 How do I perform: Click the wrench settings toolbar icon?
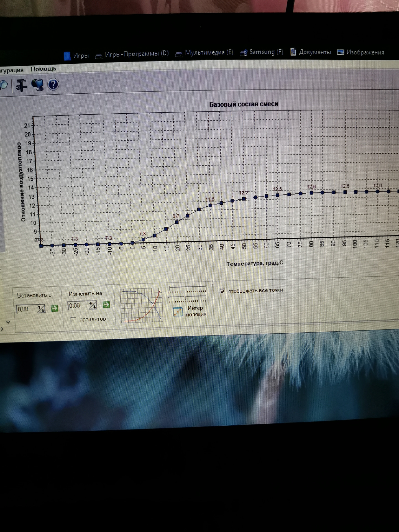[x=21, y=85]
